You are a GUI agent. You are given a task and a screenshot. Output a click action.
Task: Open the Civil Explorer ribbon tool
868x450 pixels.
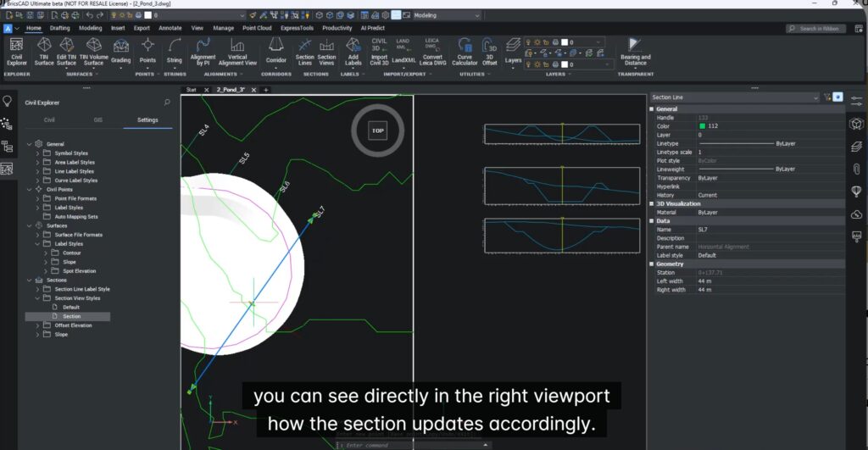(17, 51)
